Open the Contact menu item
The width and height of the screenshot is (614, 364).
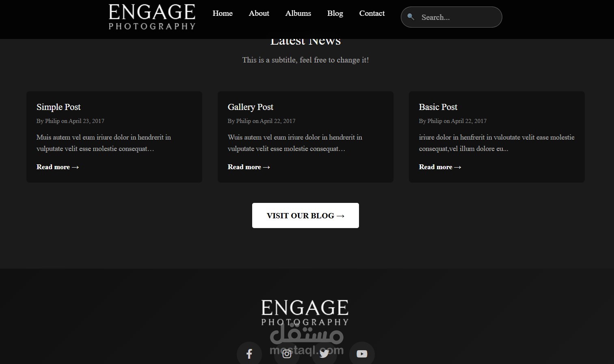372,13
